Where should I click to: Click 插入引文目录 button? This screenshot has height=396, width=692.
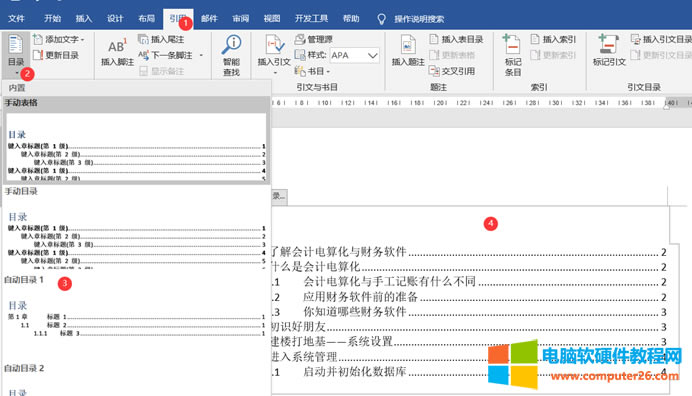[x=661, y=39]
